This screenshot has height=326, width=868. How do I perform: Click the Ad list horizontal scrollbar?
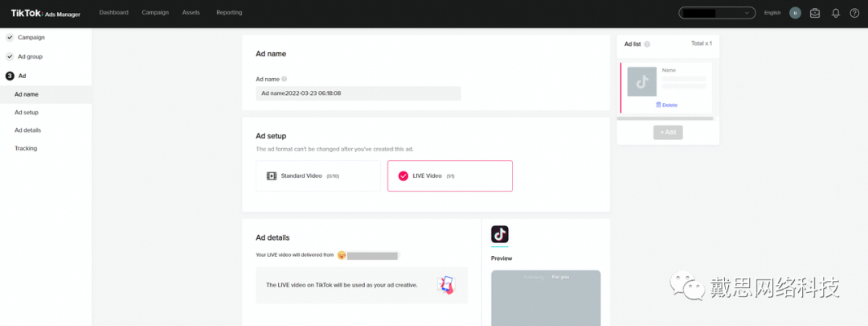(665, 118)
